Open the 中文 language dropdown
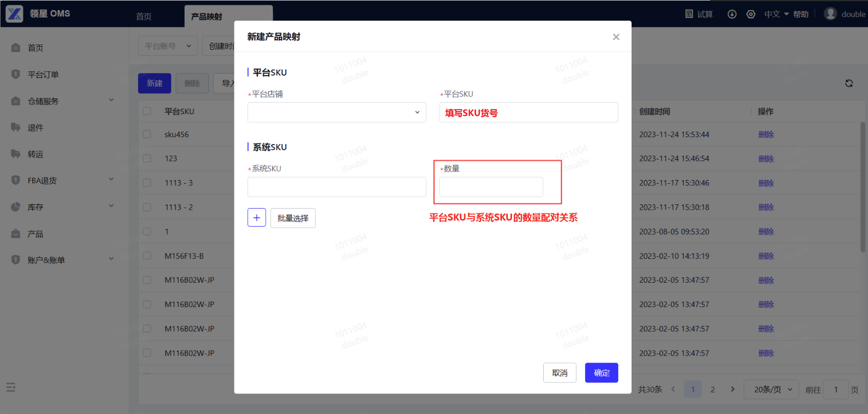This screenshot has width=868, height=414. click(x=776, y=14)
